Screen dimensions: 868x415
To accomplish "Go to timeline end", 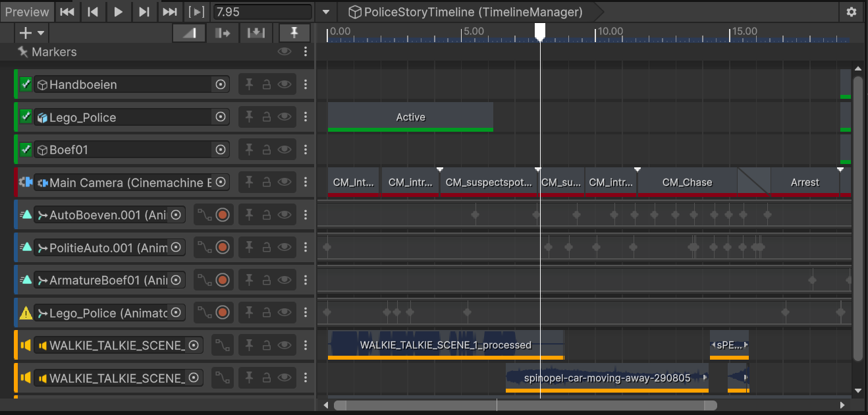I will (x=169, y=12).
